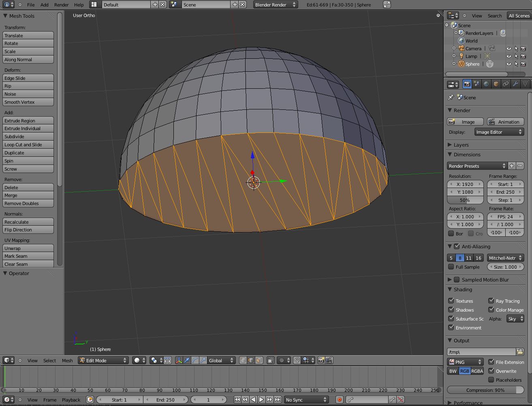Open the Scene properties tab icon
The image size is (532, 406).
[x=476, y=84]
